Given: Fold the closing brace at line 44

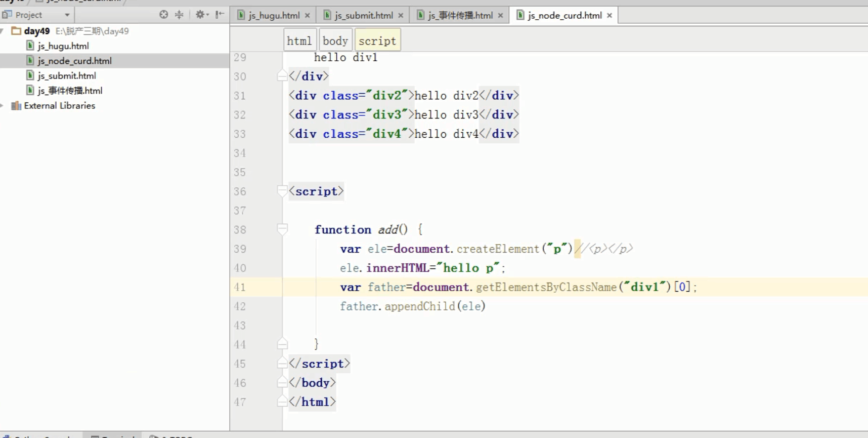Looking at the screenshot, I should click(283, 344).
